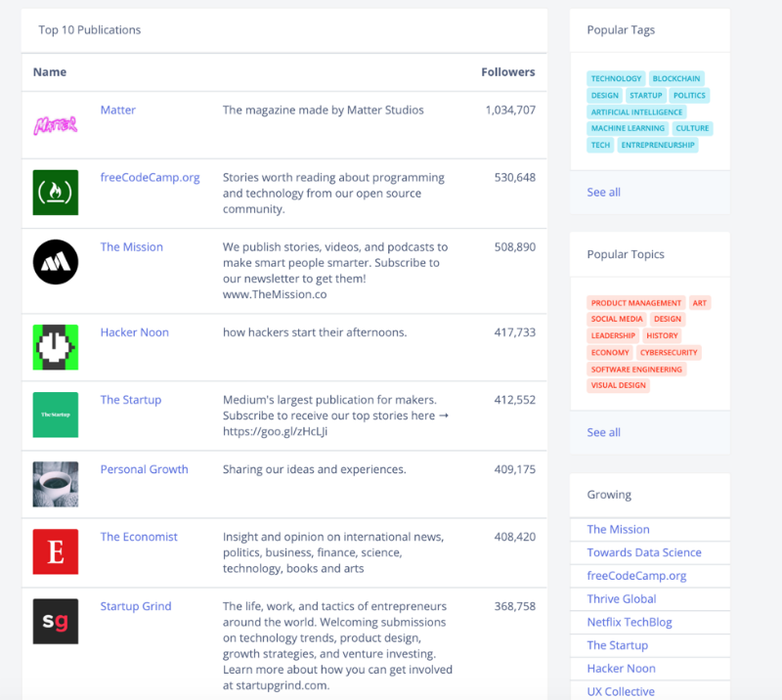Viewport: 782px width, 700px height.
Task: Open the freeCodeCamp.org publication link
Action: click(150, 178)
